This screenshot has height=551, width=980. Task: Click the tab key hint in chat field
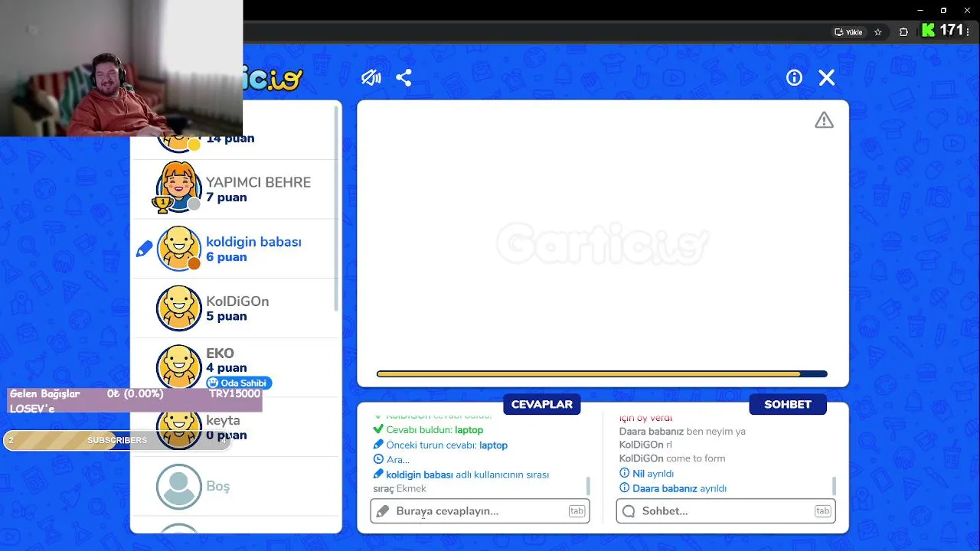(x=822, y=511)
